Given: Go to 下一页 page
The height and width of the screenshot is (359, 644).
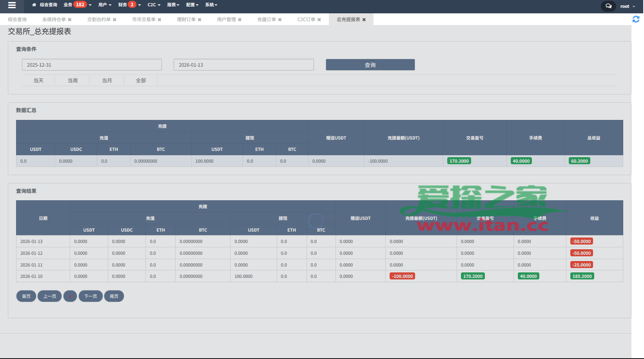Looking at the screenshot, I should pyautogui.click(x=91, y=296).
